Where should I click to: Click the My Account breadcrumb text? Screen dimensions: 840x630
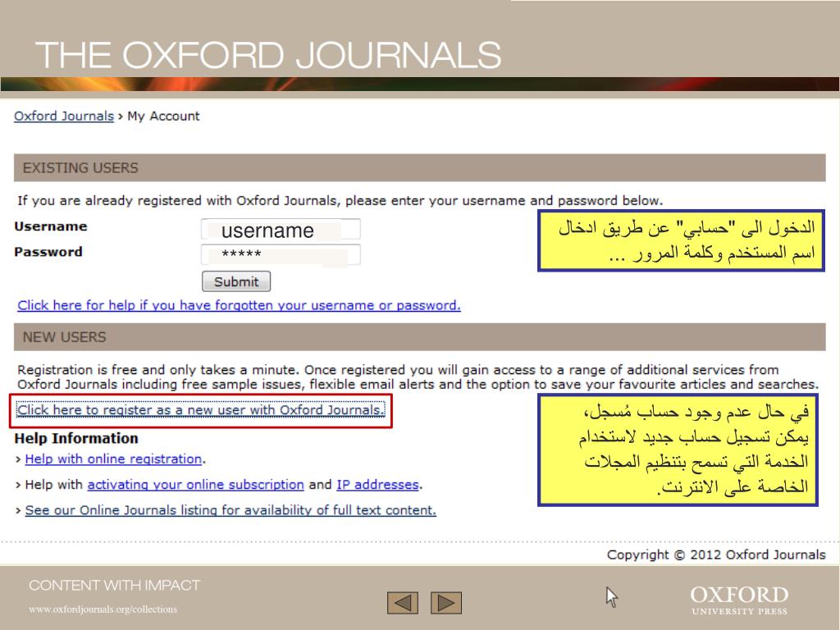point(163,116)
